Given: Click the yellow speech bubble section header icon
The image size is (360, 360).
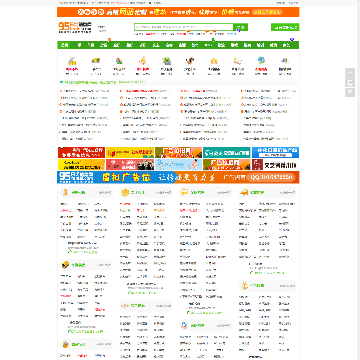Looking at the screenshot, I should [x=184, y=192].
